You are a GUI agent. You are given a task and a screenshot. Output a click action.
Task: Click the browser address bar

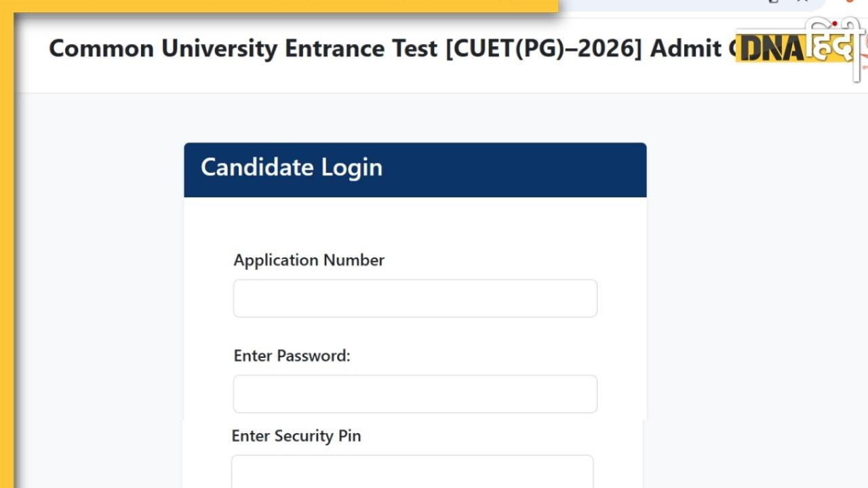click(x=665, y=4)
